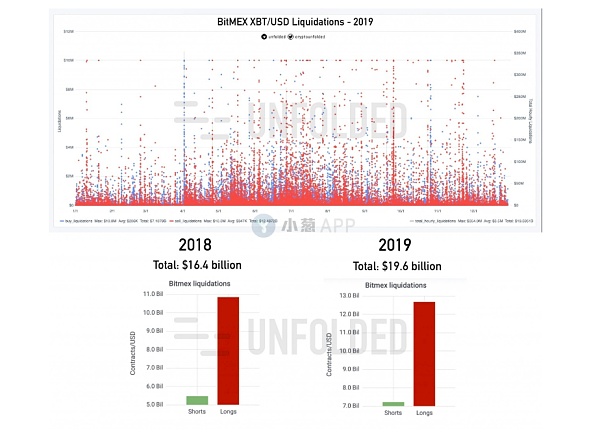Click '5.0 Bil' axis label in 2018 chart
This screenshot has width=600, height=435.
click(x=155, y=404)
